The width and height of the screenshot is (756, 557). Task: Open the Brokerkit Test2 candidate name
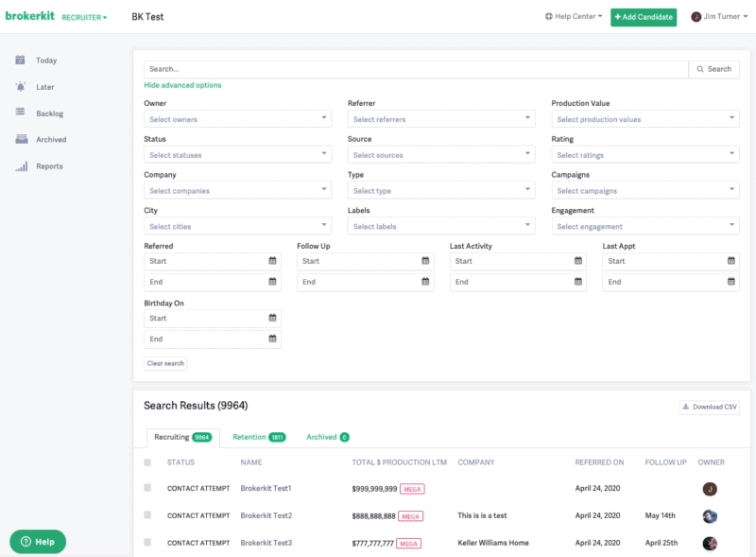(x=266, y=515)
